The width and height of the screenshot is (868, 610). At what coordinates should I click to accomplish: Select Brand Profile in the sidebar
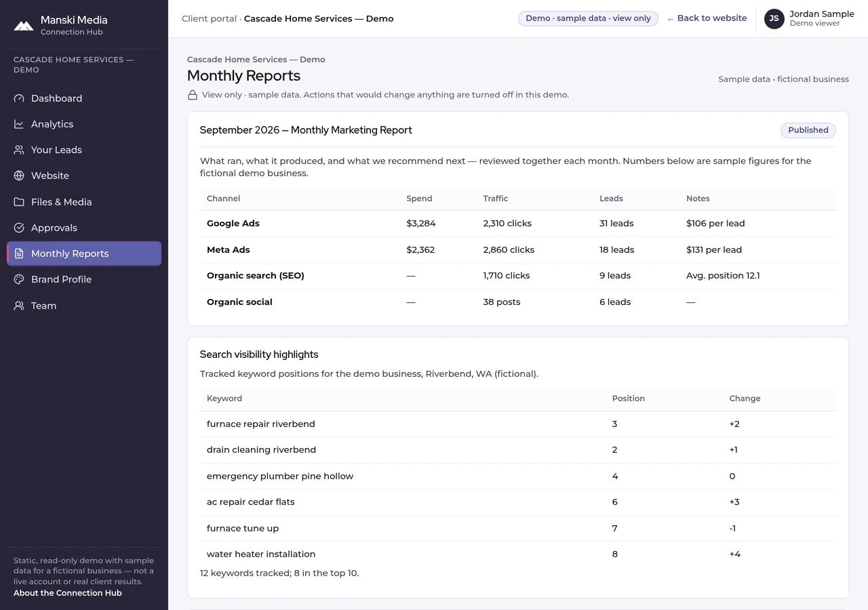click(84, 279)
